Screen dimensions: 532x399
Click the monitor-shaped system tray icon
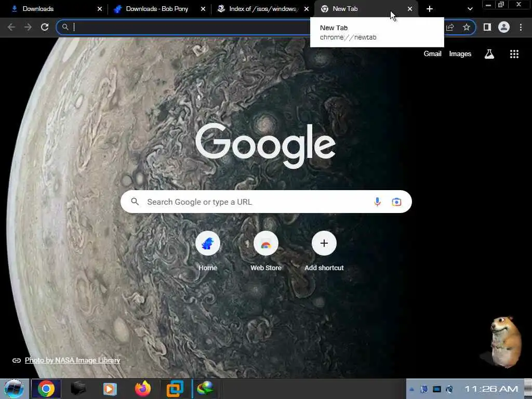(437, 389)
